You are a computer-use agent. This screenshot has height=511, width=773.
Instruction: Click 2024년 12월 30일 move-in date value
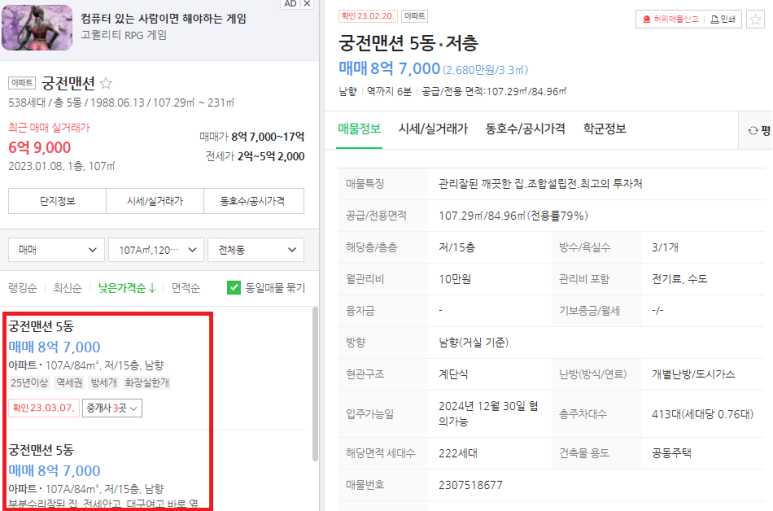click(488, 413)
